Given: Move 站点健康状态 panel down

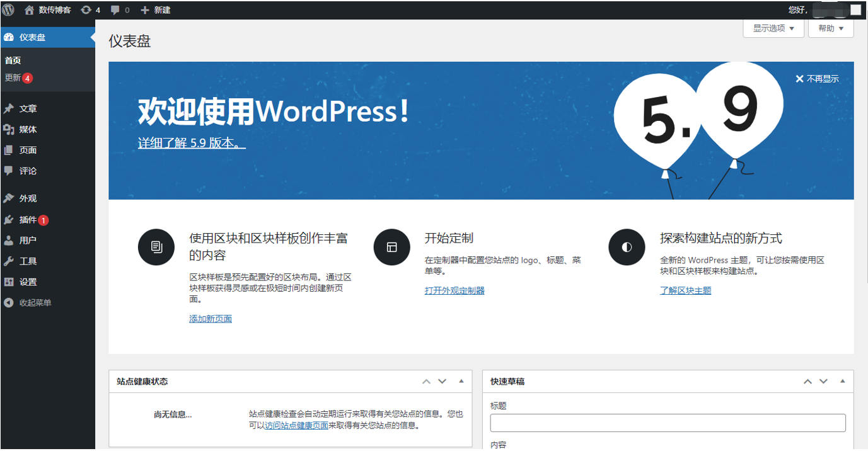Looking at the screenshot, I should (x=442, y=382).
